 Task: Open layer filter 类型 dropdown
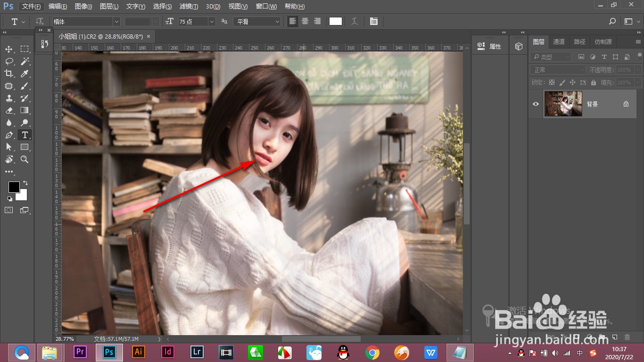pyautogui.click(x=551, y=57)
